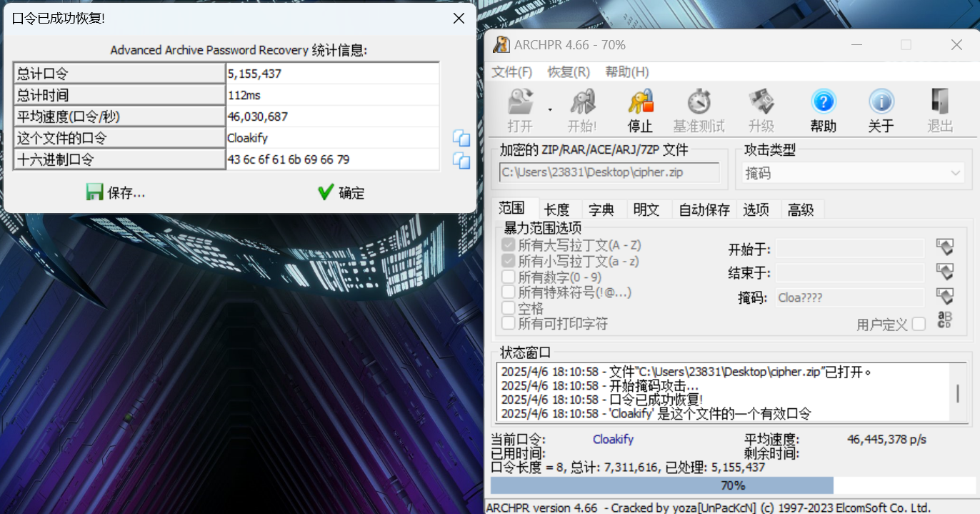Click the Start (开始!) keys icon
The width and height of the screenshot is (980, 514).
582,102
